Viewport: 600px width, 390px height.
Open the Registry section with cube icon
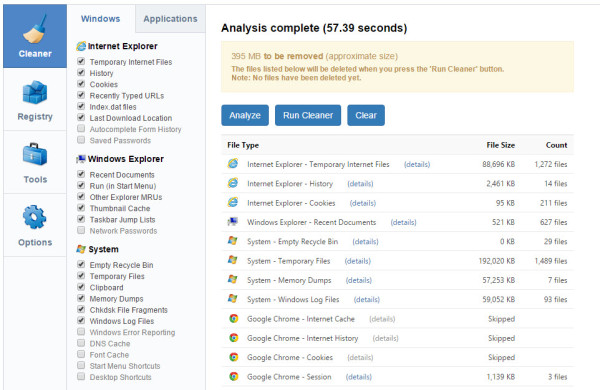tap(35, 100)
